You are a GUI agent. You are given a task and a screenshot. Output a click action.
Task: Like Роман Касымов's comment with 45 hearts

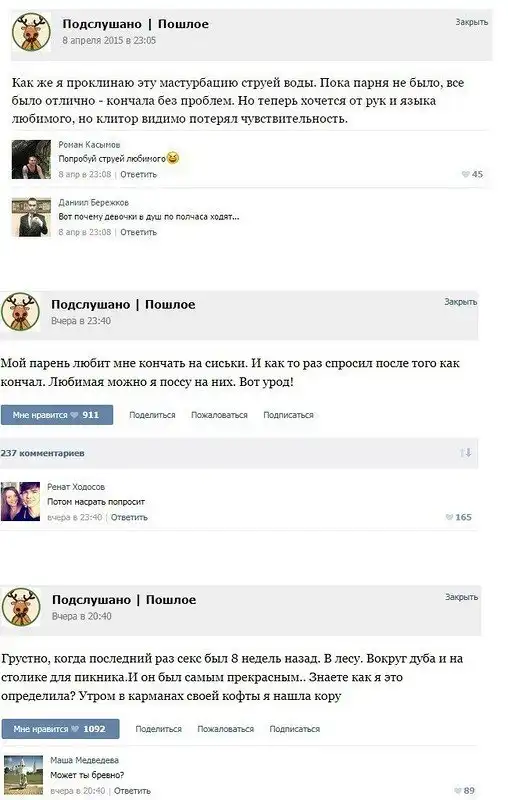click(472, 174)
